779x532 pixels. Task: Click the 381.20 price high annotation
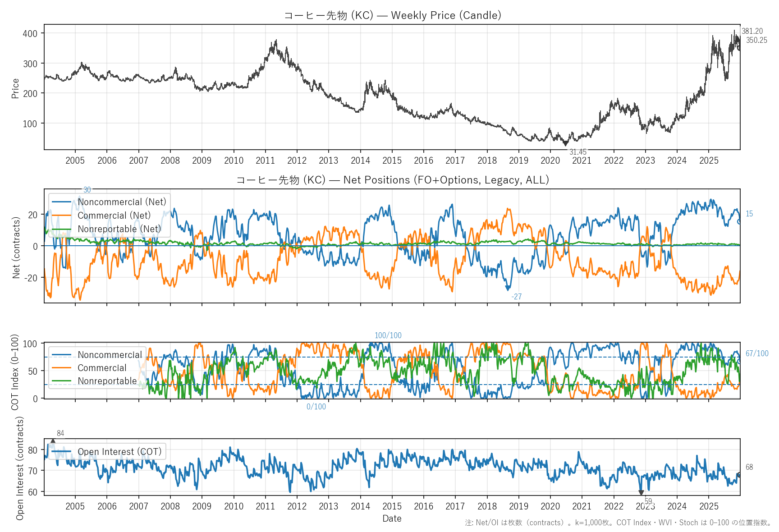(x=752, y=31)
